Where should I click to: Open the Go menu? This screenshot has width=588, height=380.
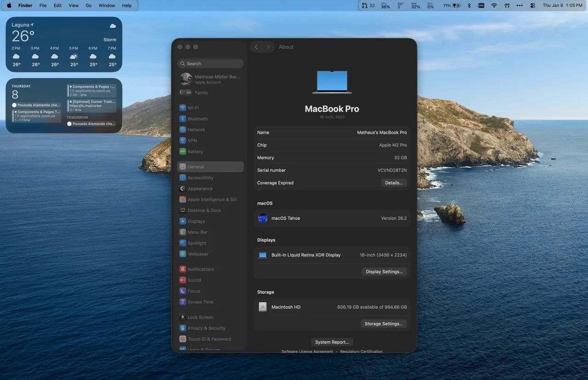(89, 6)
